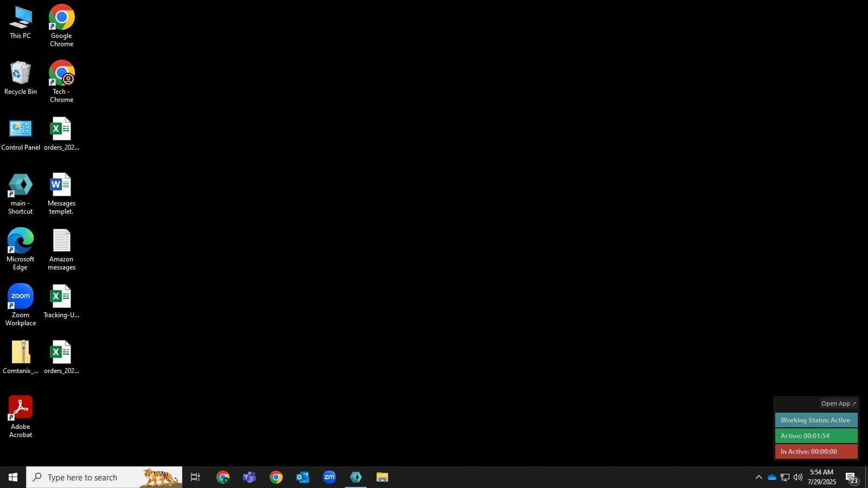The width and height of the screenshot is (868, 488).
Task: Click the In Active: 00:00:00 timer bar
Action: (816, 452)
